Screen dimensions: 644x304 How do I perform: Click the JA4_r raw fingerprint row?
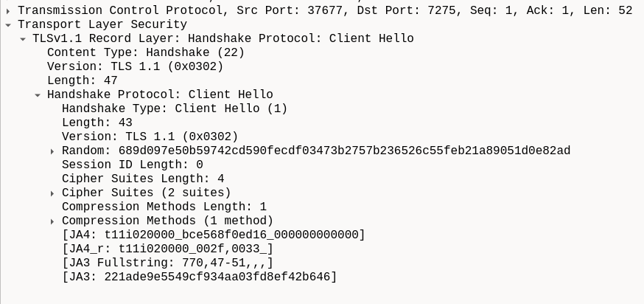pos(167,249)
